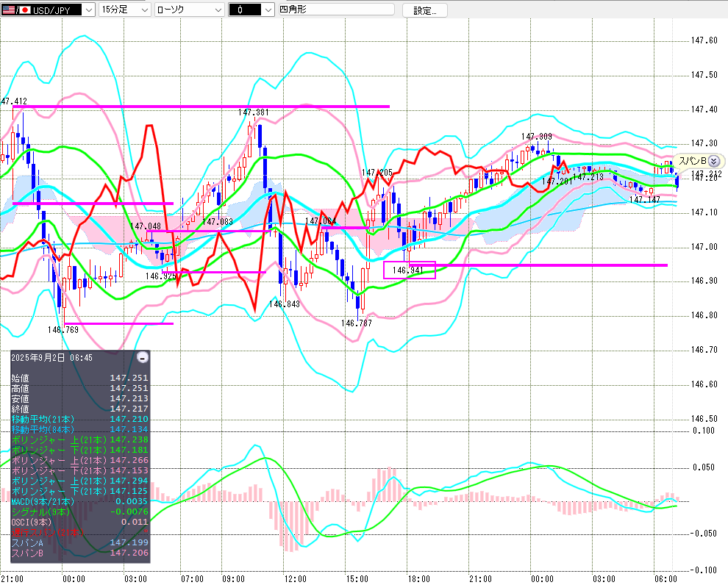This screenshot has width=728, height=585.
Task: Click the 06:00 time axis label
Action: click(x=665, y=579)
